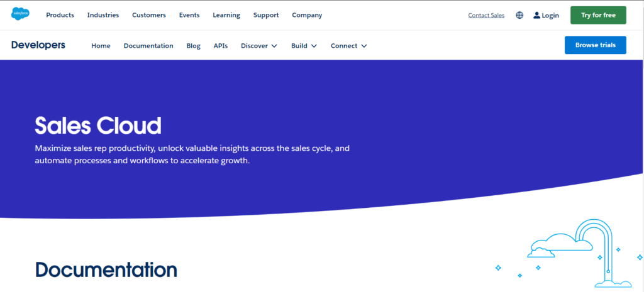Viewport: 644px width, 292px height.
Task: Open the Learning menu
Action: tap(226, 15)
